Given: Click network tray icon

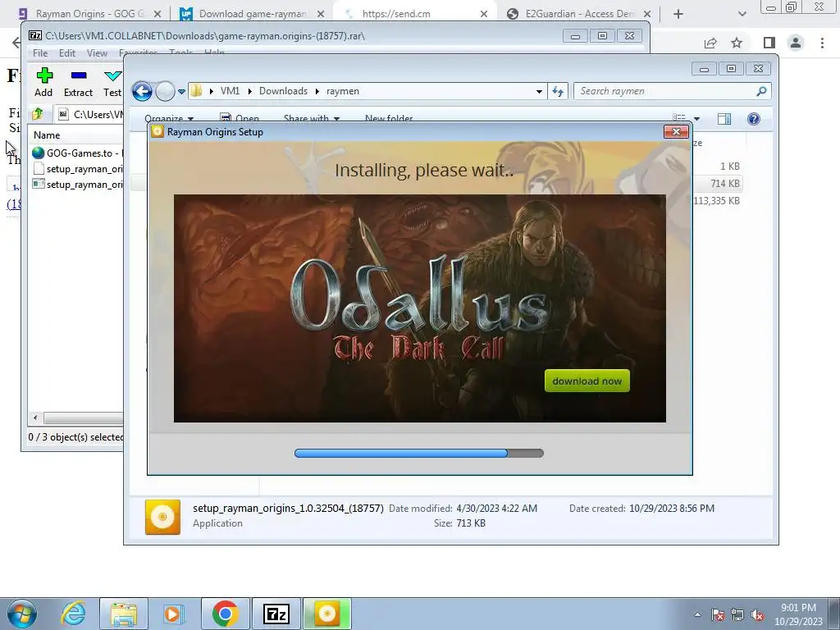Looking at the screenshot, I should pos(737,614).
